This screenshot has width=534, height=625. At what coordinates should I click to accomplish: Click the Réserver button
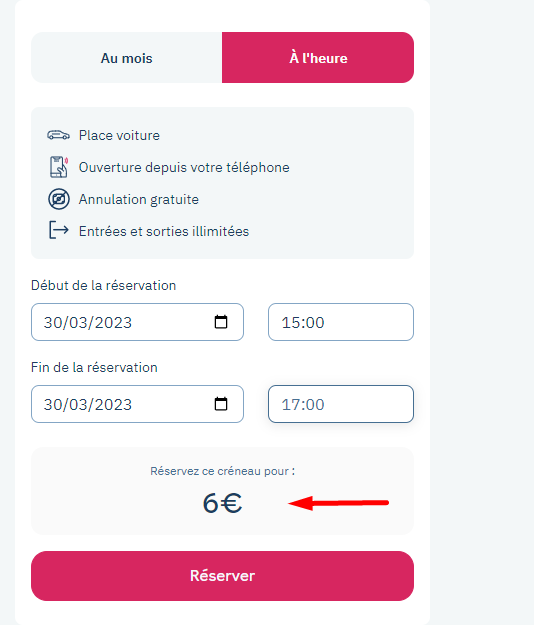tap(222, 576)
